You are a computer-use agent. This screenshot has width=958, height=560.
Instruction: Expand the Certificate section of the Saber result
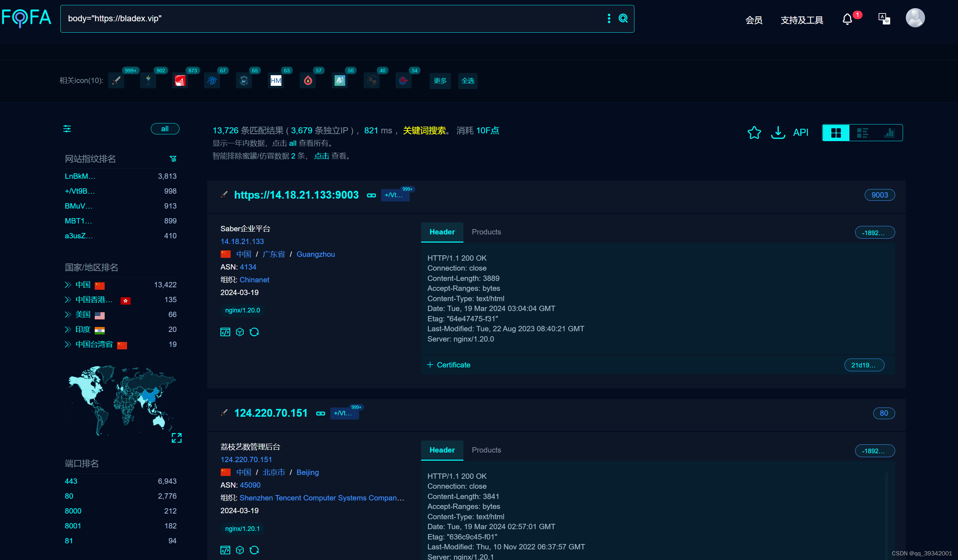coord(449,365)
